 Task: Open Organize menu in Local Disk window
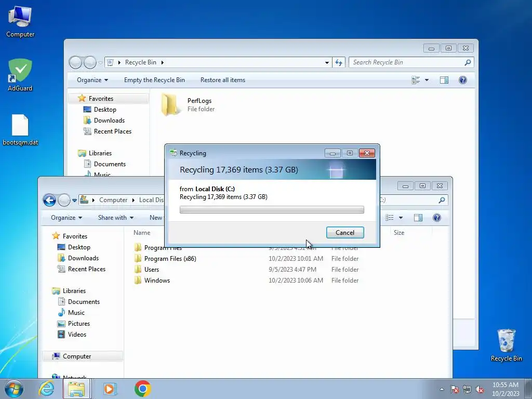coord(66,218)
